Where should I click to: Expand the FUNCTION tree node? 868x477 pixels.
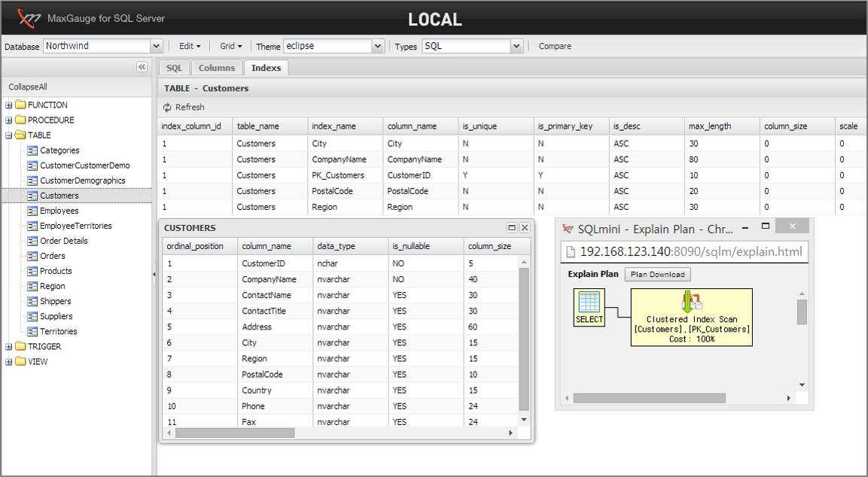point(9,105)
